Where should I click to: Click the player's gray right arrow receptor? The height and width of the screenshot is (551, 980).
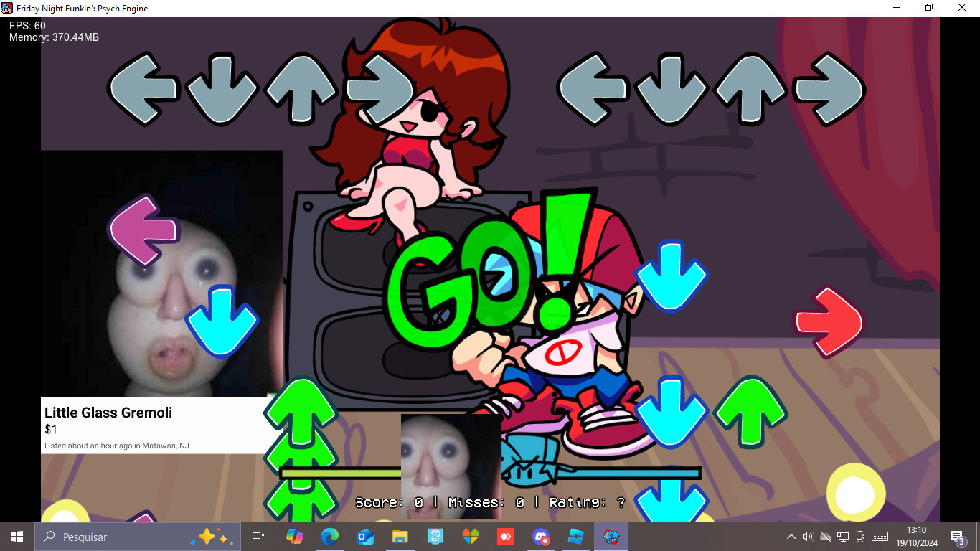click(x=829, y=89)
